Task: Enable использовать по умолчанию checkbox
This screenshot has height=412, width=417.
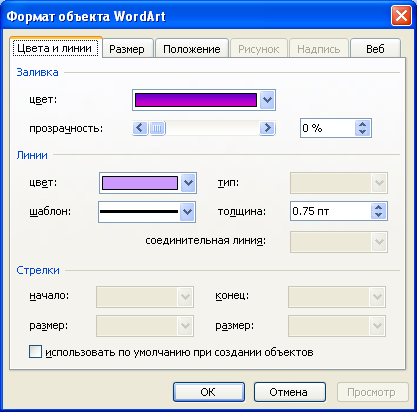Action: click(35, 352)
